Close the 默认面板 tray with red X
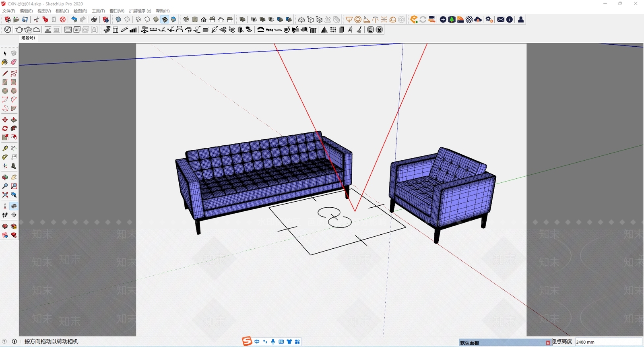Screen dimensions: 644x347 [548, 343]
